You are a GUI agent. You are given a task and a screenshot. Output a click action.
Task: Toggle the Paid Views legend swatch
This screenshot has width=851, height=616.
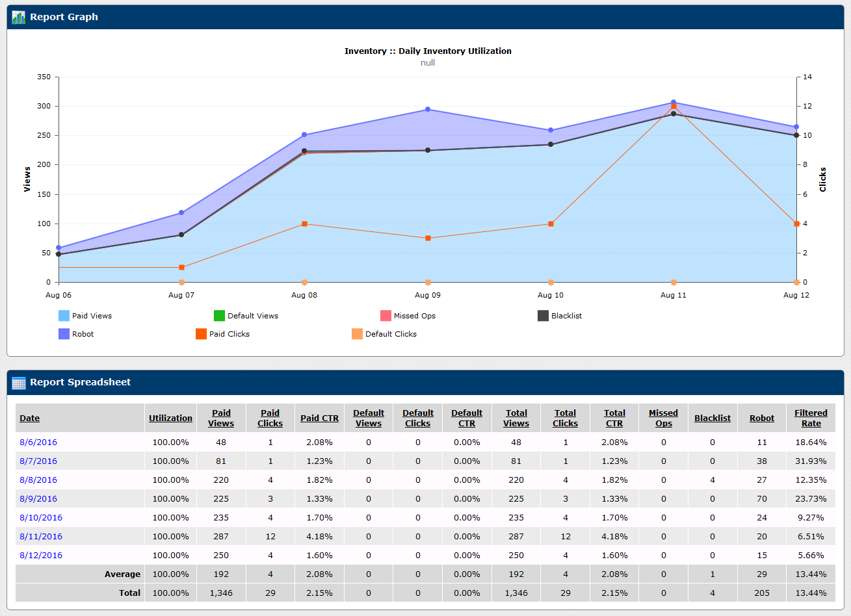pos(64,316)
